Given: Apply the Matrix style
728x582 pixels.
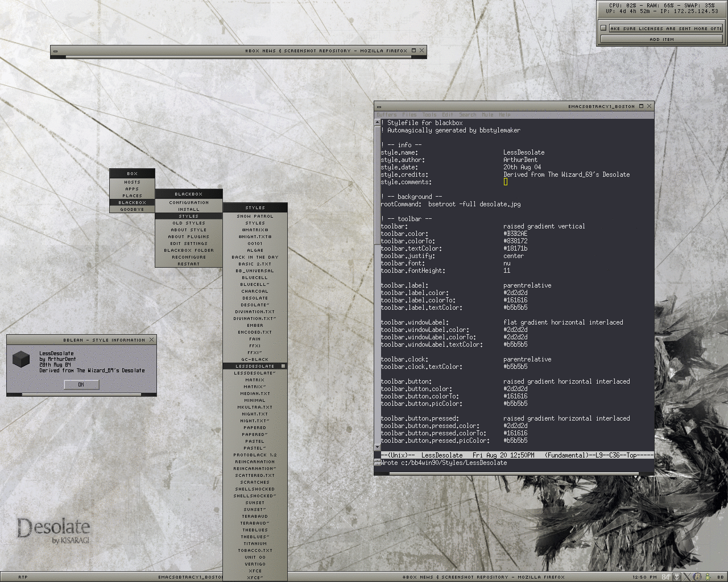Looking at the screenshot, I should [x=255, y=380].
